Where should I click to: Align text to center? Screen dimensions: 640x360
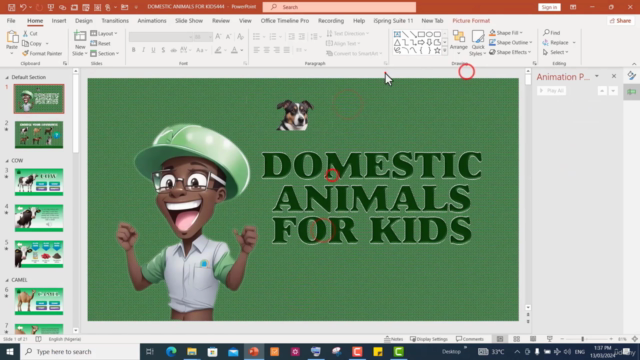[267, 50]
